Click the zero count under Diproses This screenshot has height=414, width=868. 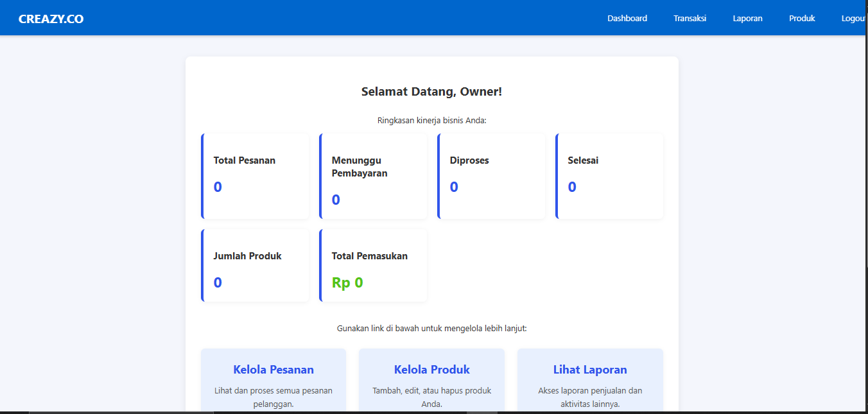pos(454,187)
